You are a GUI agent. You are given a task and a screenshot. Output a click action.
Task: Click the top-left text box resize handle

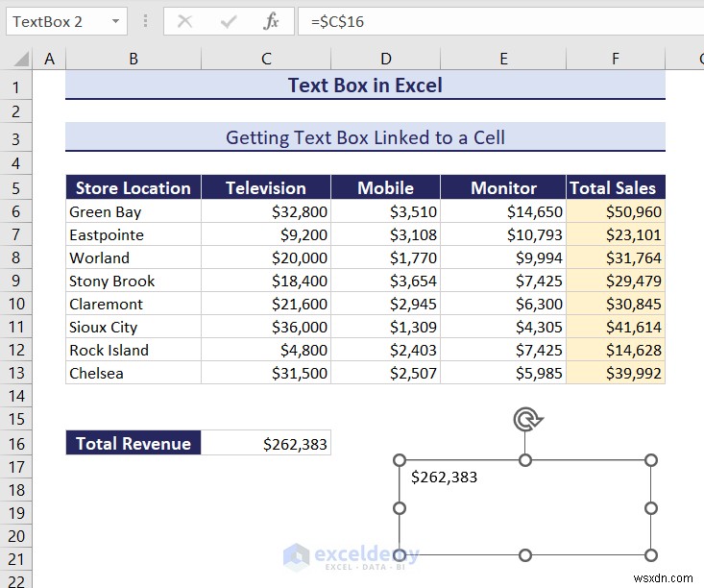(x=400, y=460)
